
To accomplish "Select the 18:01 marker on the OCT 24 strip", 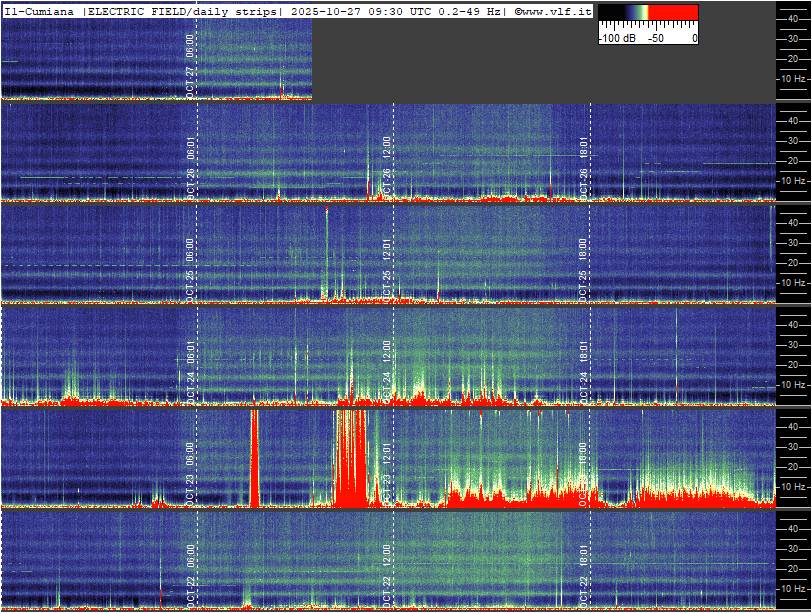I will coord(584,352).
